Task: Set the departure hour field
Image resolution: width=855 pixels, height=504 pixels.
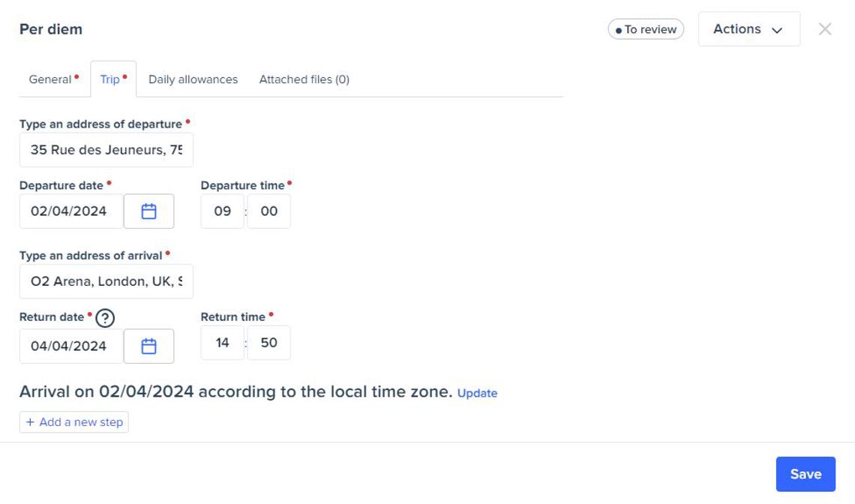Action: click(222, 211)
